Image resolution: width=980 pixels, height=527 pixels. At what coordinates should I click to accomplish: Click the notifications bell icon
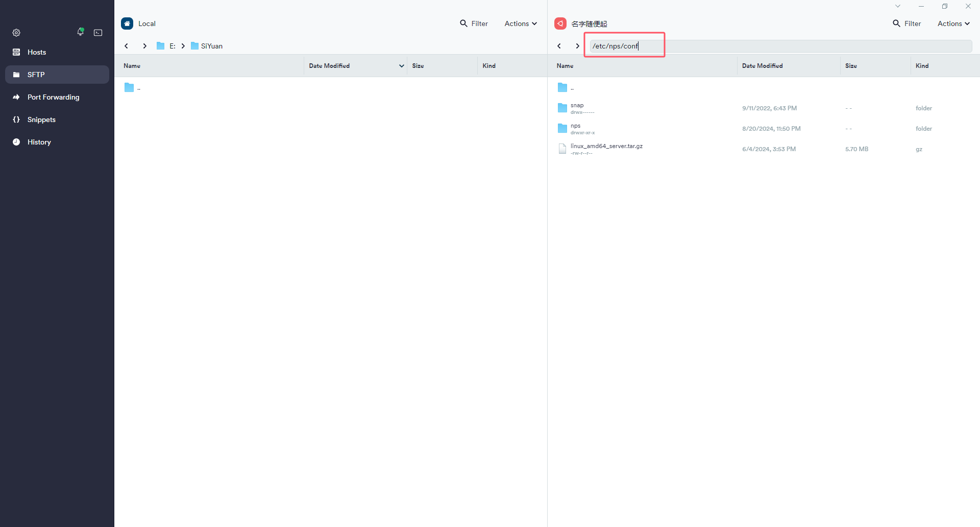(81, 32)
